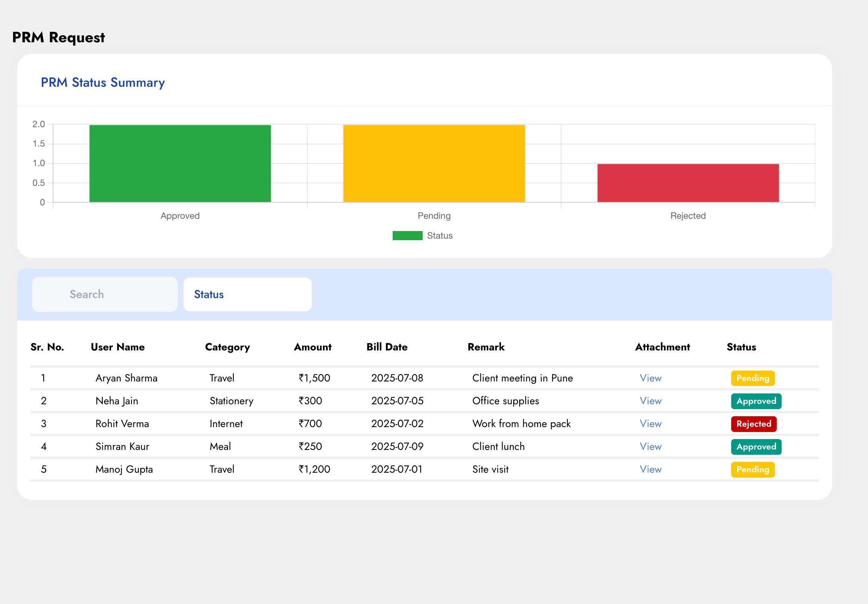
Task: Click Approved badge for Neha Jain
Action: [756, 401]
